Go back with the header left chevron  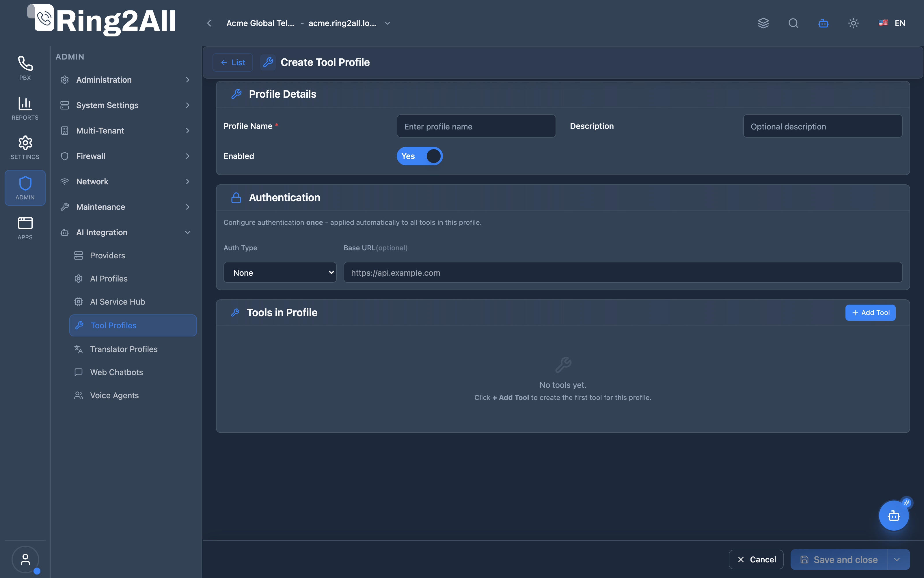(209, 23)
